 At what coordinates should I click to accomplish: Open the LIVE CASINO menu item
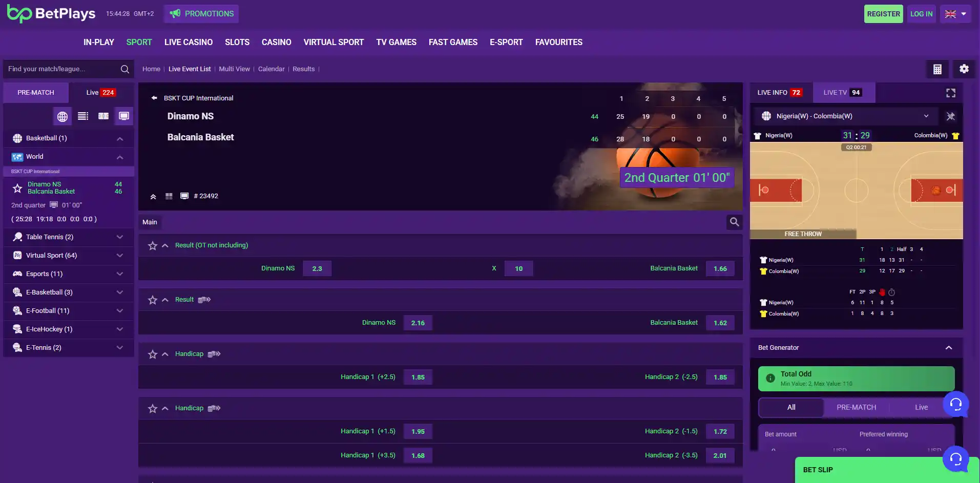coord(189,43)
